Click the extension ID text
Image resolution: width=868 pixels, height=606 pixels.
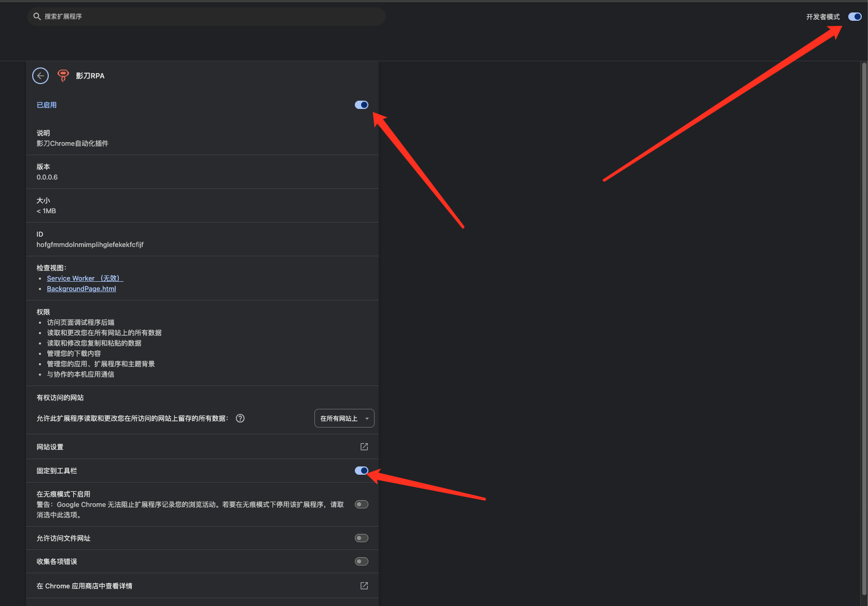click(90, 245)
